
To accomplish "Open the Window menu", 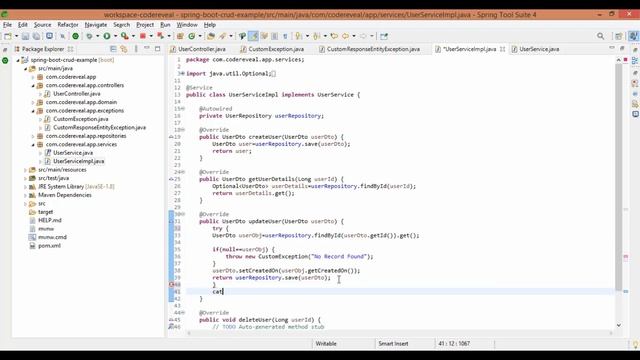I will point(187,25).
